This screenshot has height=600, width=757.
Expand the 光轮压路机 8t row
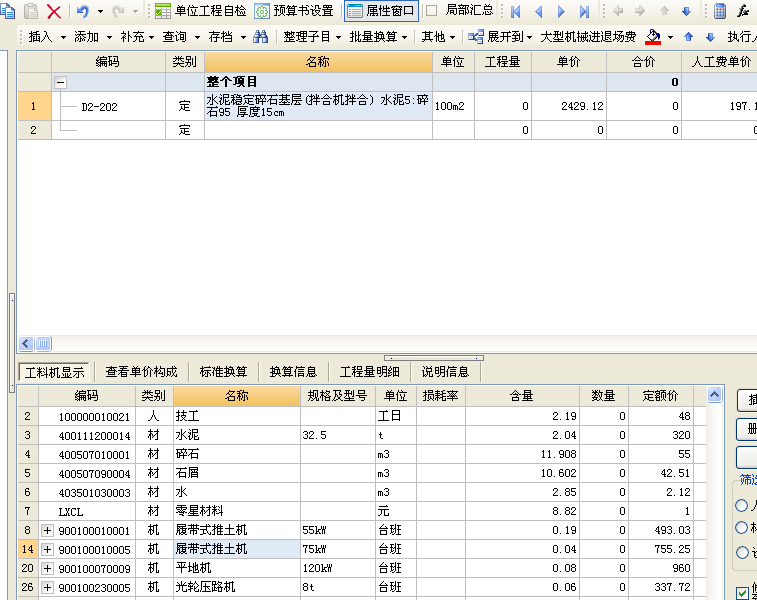pos(47,587)
